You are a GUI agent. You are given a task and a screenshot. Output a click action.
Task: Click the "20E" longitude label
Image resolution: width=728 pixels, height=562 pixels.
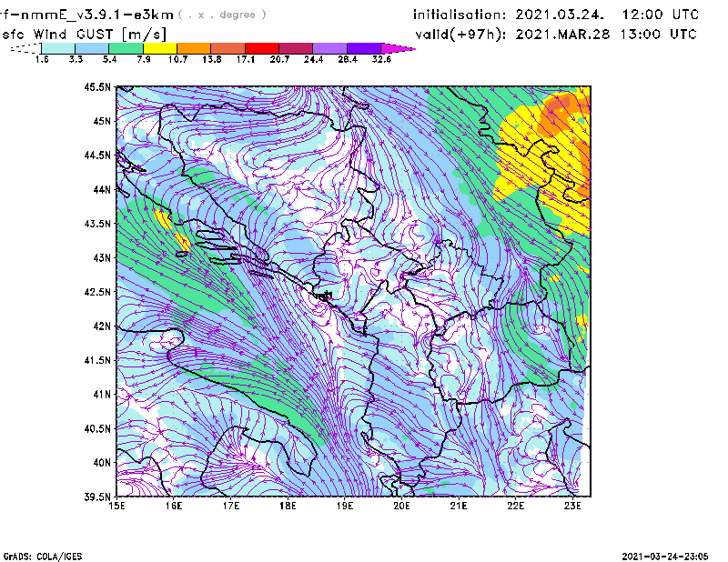pos(401,506)
